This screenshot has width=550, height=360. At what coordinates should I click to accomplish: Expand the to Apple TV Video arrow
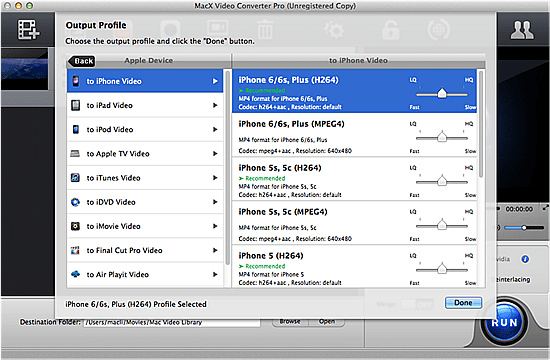point(215,154)
